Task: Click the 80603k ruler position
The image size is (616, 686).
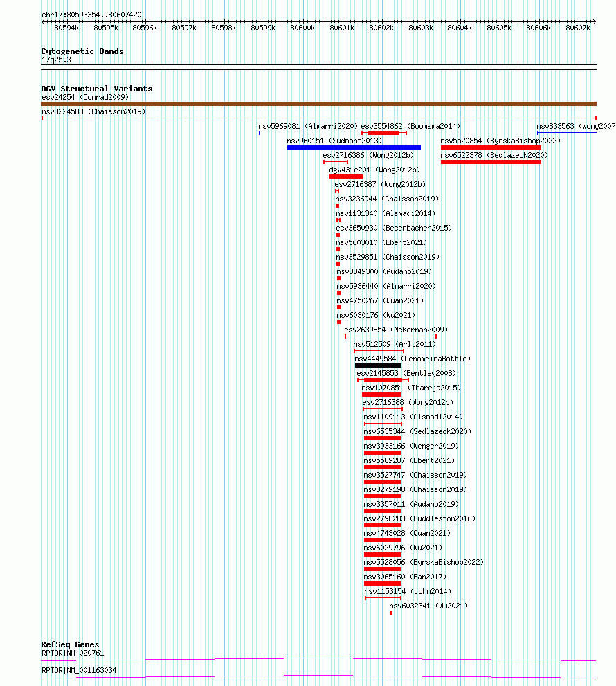Action: [421, 28]
